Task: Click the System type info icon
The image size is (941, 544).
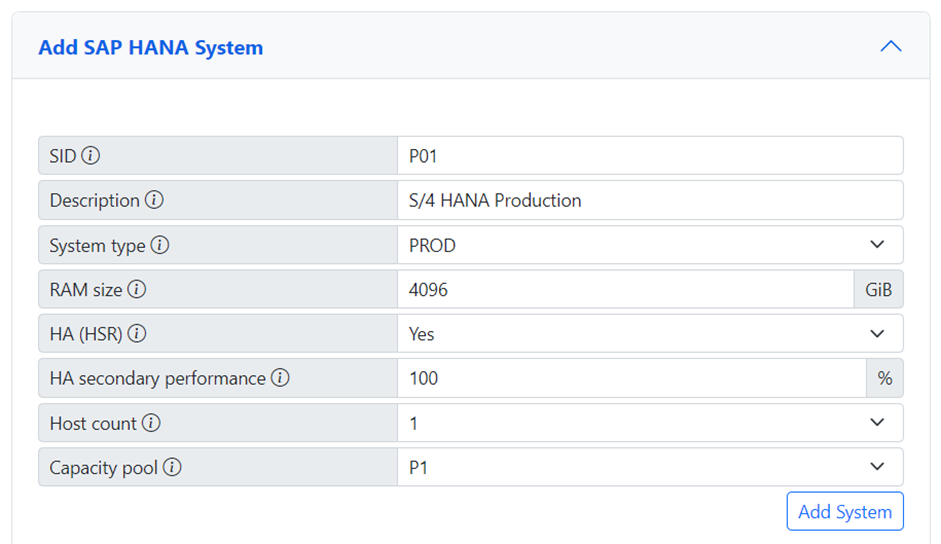Action: (160, 245)
